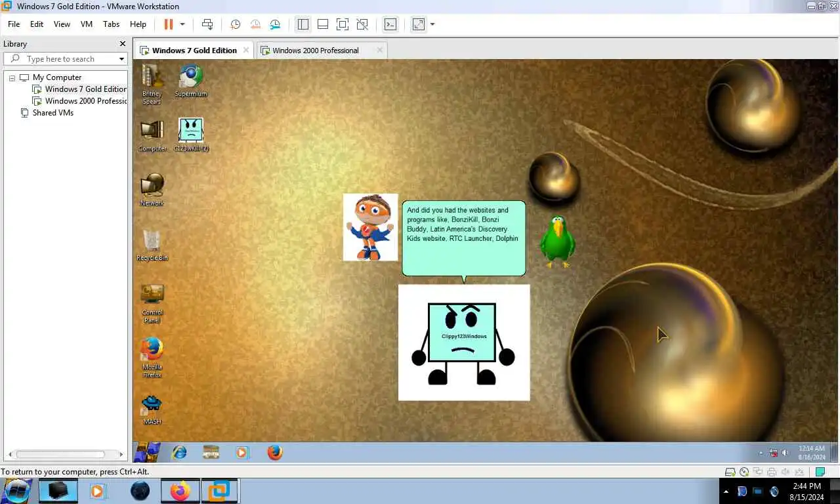Click the VMware hard disk status icon
840x504 pixels.
(x=730, y=472)
